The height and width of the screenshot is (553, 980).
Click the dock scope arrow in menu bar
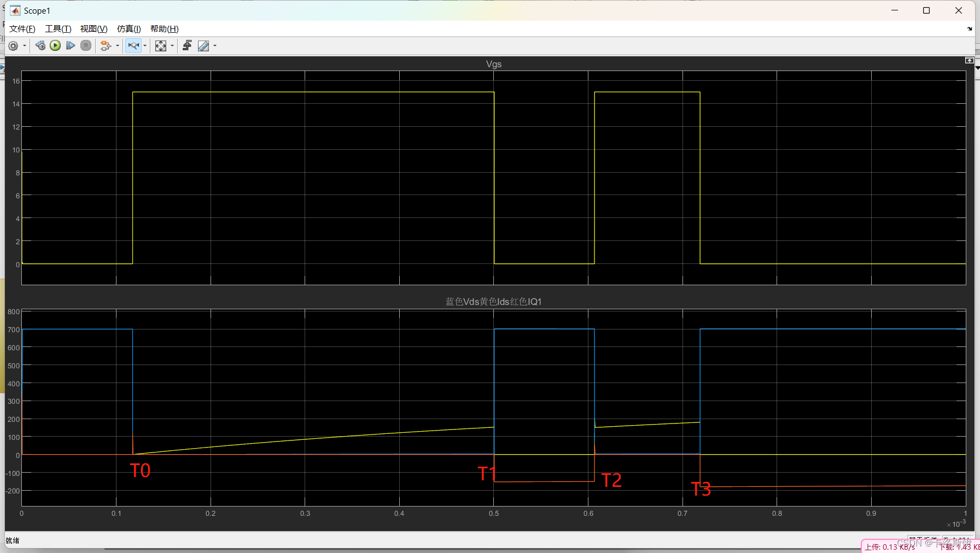click(x=970, y=29)
